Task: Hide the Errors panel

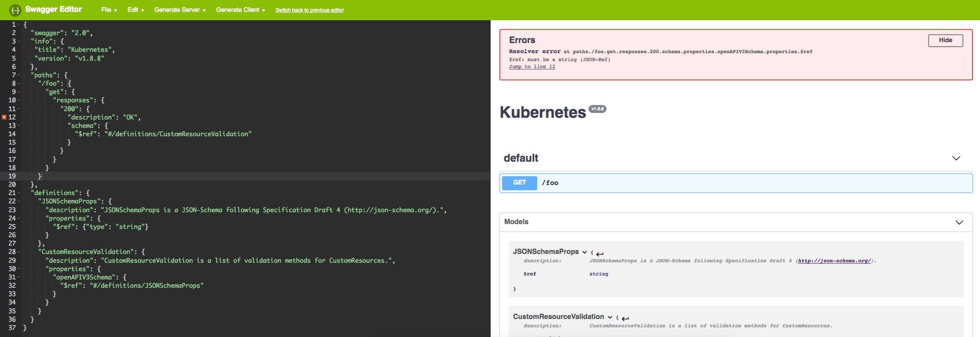Action: tap(945, 40)
